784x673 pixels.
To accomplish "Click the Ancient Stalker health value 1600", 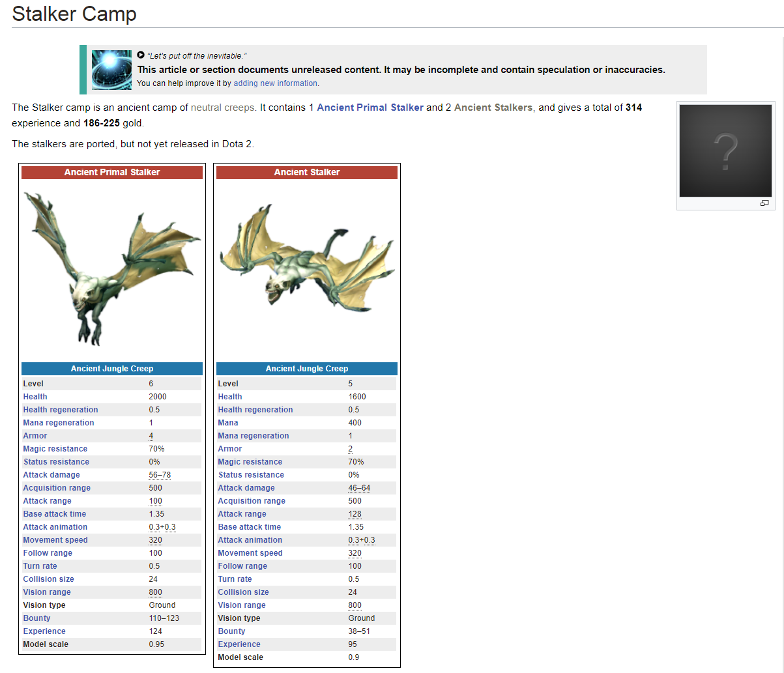I will point(357,397).
